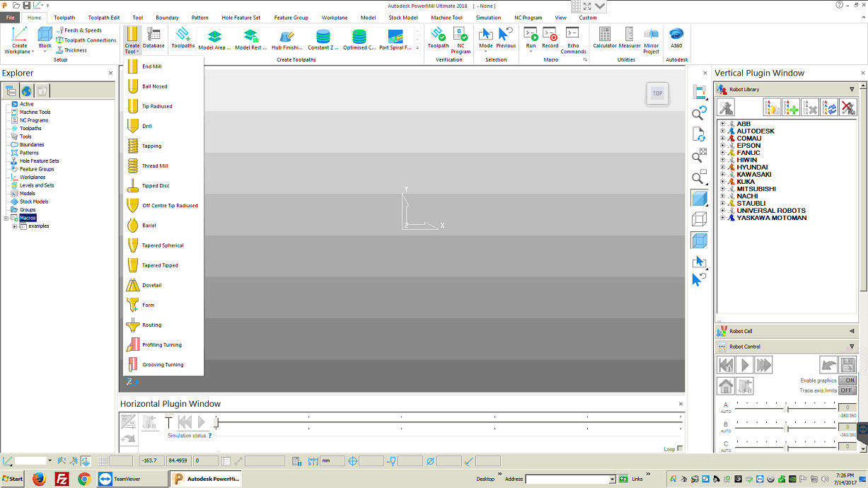Collapse the Robot Control panel
Image resolution: width=868 pixels, height=488 pixels.
(x=852, y=347)
